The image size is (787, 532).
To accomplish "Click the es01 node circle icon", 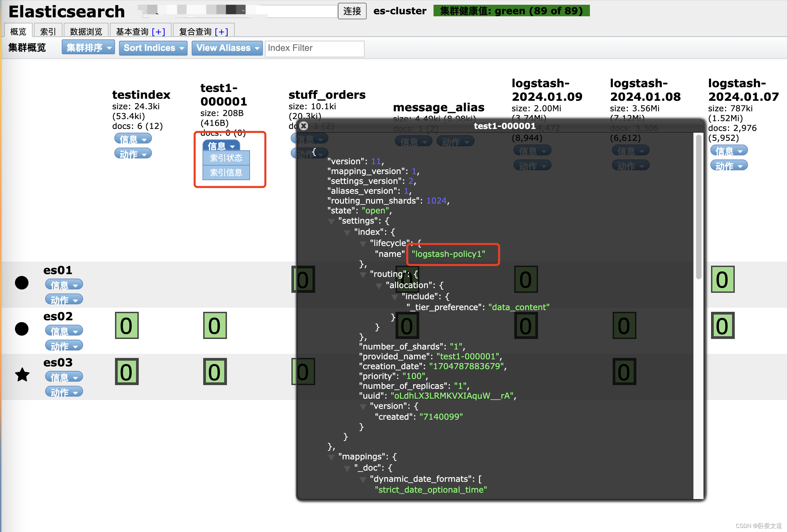I will 22,283.
